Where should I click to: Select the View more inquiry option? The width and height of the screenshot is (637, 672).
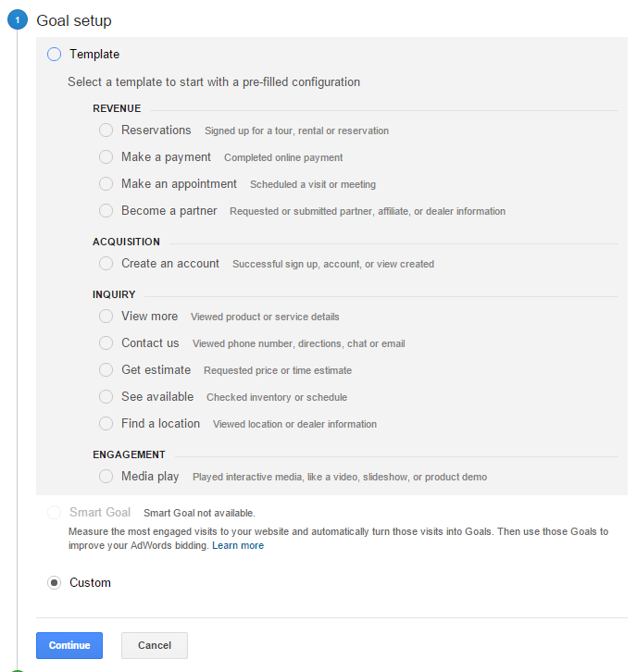click(x=106, y=316)
